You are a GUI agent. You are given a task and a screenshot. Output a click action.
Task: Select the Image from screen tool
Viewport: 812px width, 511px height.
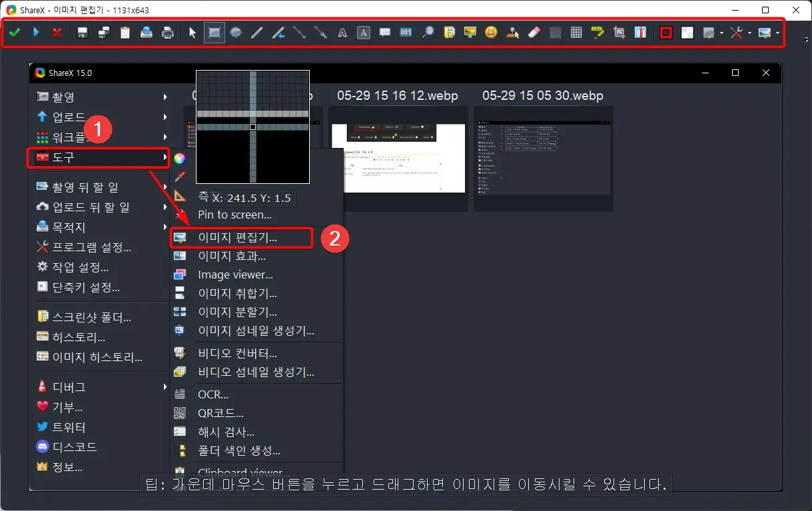coord(470,33)
